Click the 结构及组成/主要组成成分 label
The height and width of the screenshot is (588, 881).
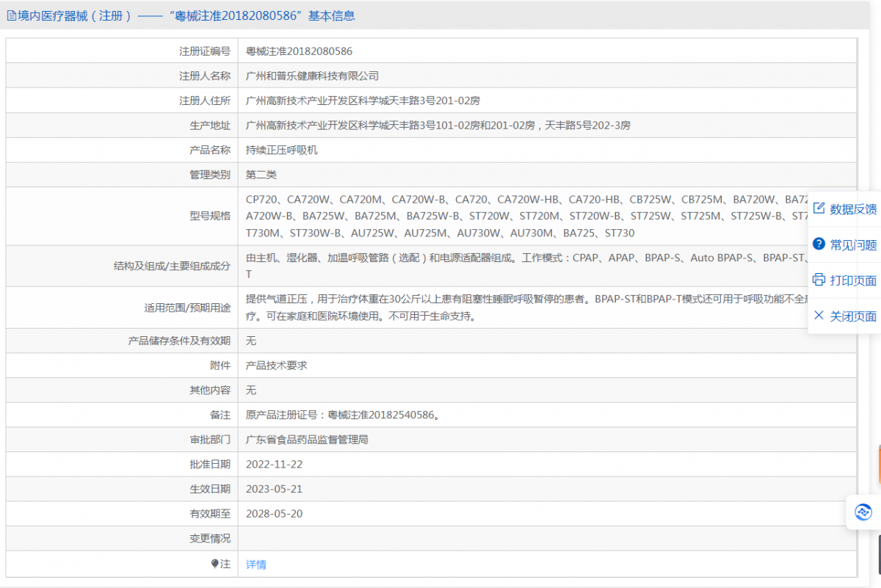pos(172,266)
